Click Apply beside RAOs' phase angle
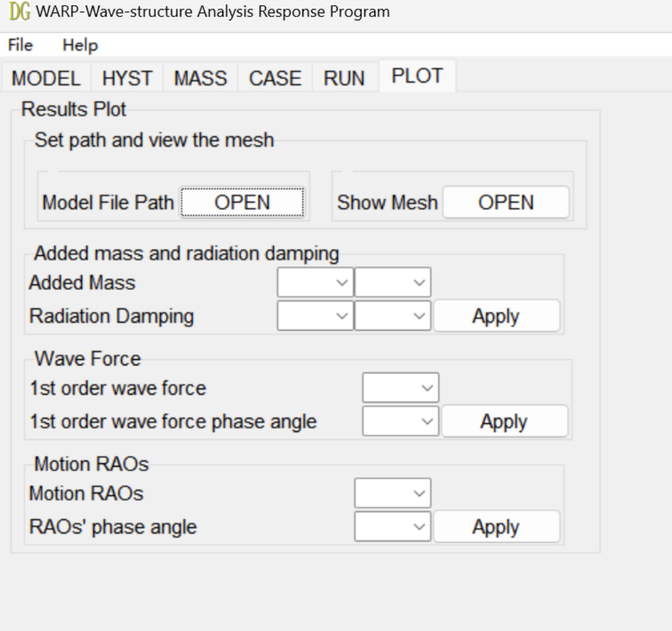672x631 pixels. click(x=496, y=527)
